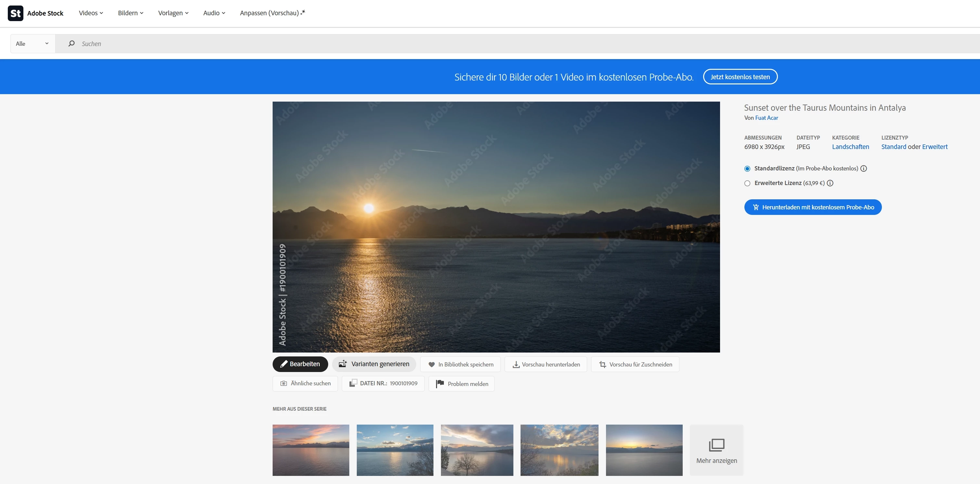Screen dimensions: 980x484
Task: Click the heart icon to save in Bibliothek
Action: 432,365
